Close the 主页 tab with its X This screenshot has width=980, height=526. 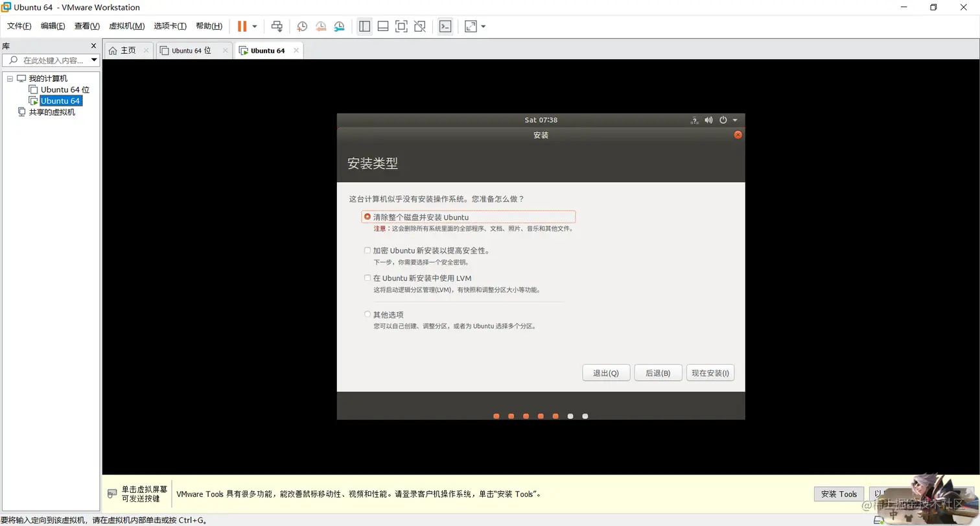click(x=146, y=50)
